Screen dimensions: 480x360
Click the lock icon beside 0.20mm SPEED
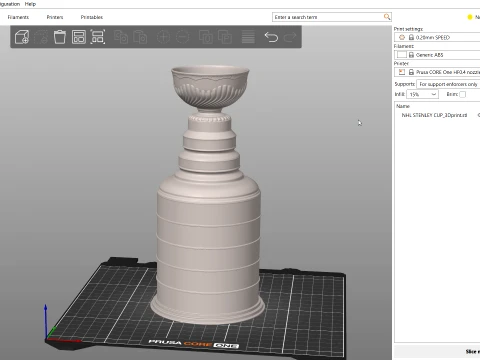point(411,37)
